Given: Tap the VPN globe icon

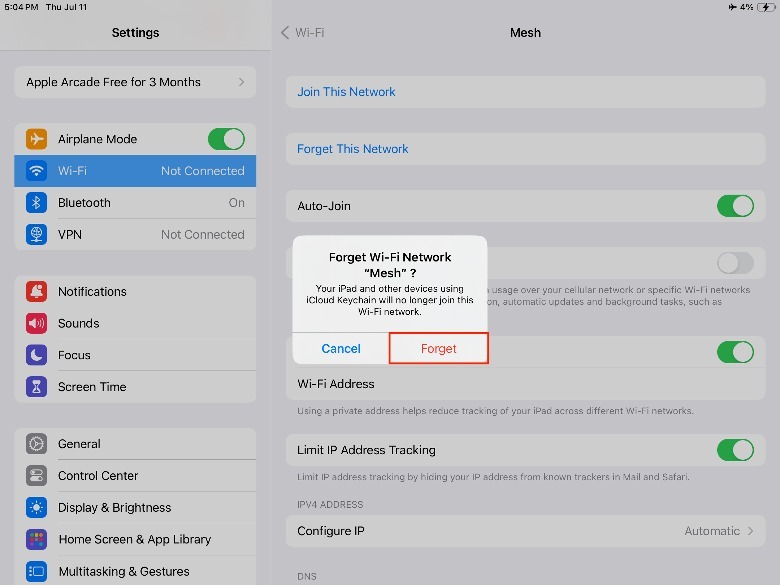Looking at the screenshot, I should pyautogui.click(x=37, y=235).
